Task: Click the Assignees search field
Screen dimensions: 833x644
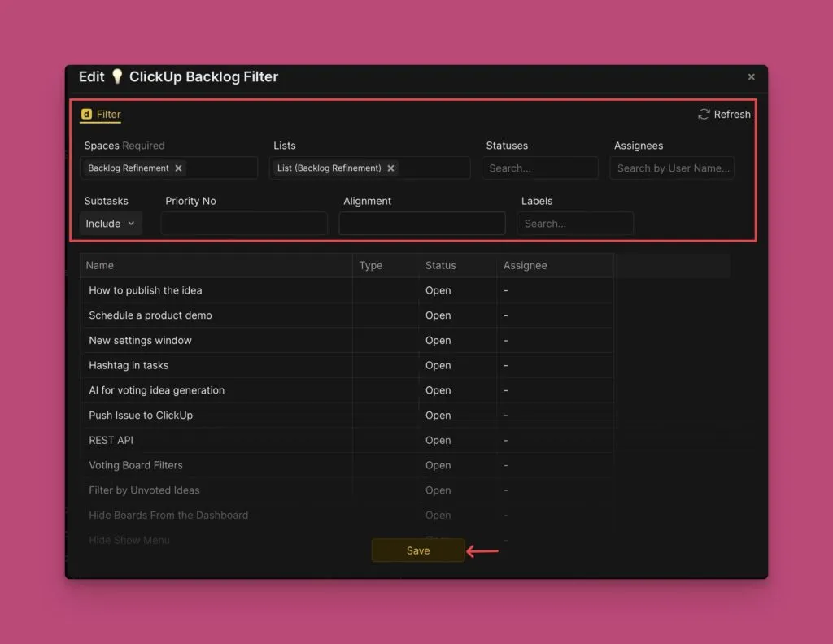Action: click(x=672, y=168)
